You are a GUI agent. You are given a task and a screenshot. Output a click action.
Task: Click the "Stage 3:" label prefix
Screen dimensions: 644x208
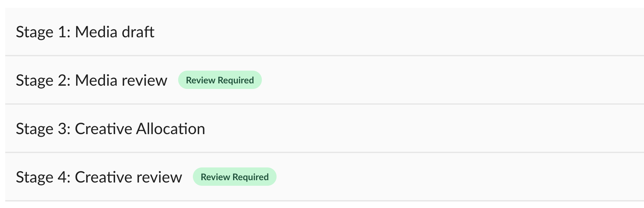click(43, 129)
